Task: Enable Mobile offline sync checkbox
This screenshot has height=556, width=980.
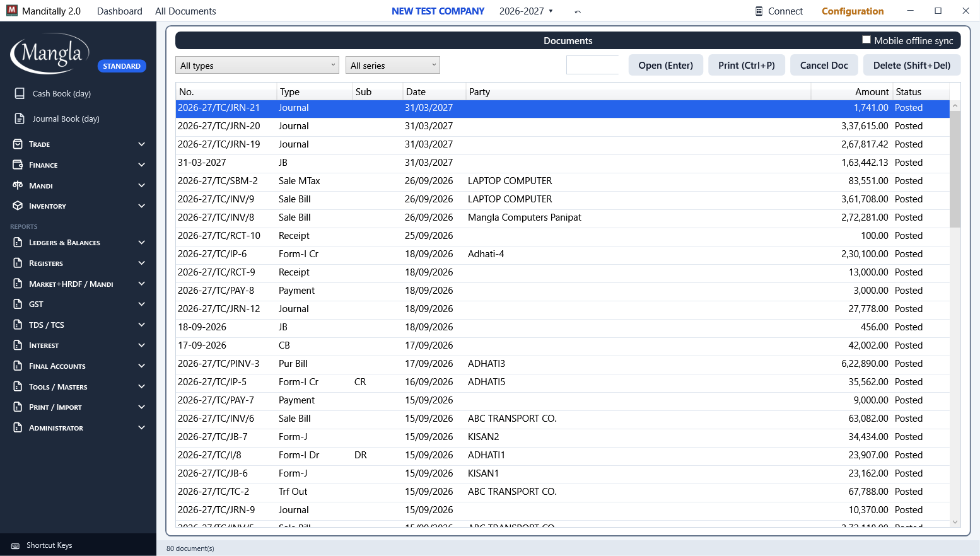Action: [x=866, y=40]
